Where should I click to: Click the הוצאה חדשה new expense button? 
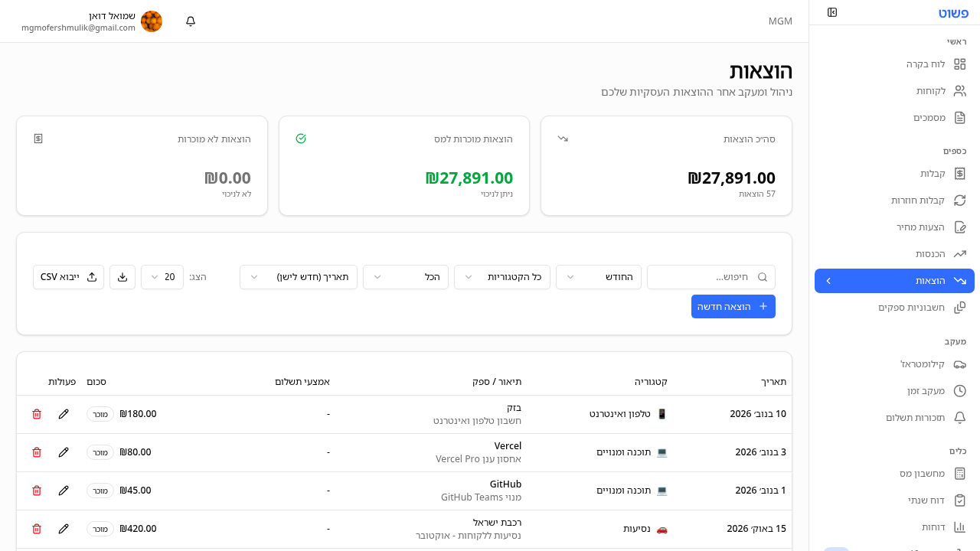pyautogui.click(x=733, y=306)
